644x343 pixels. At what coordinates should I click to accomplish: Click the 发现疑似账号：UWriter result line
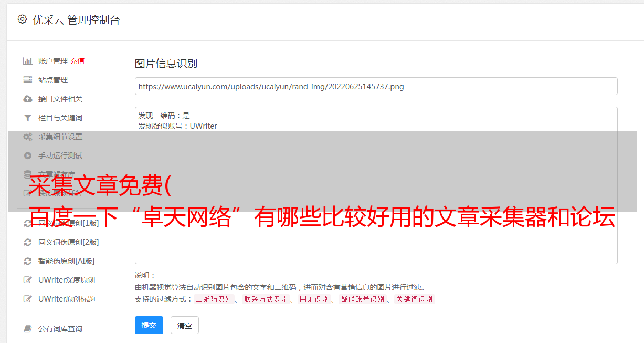(x=178, y=126)
